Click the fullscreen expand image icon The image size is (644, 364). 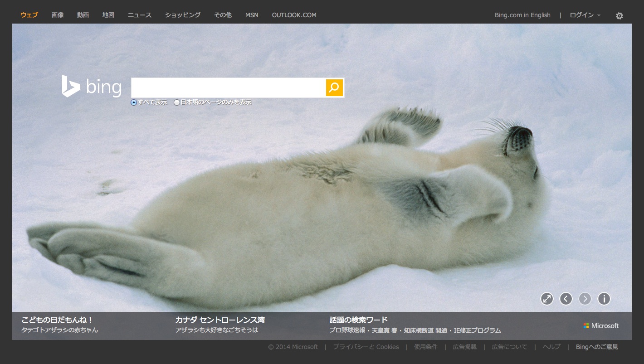coord(547,299)
